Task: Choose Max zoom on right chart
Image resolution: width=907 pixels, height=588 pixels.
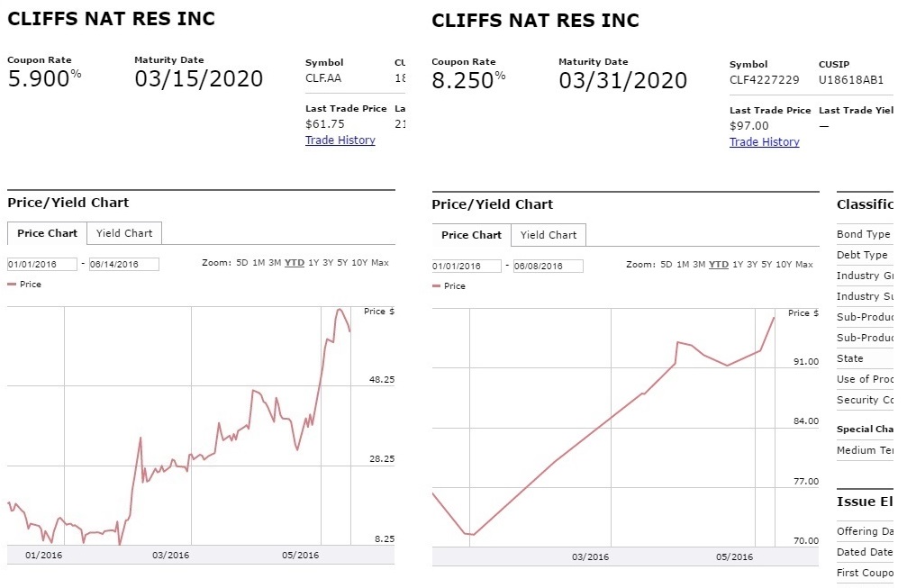Action: pos(804,264)
